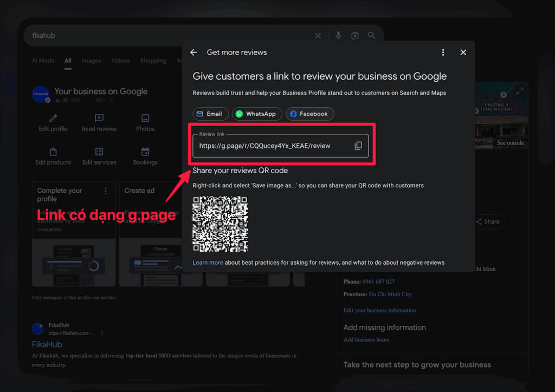Open Edit products
The image size is (555, 392).
coord(53,156)
